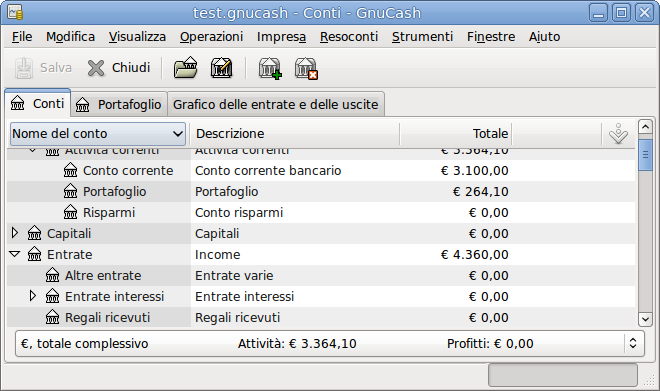Click the Open account toolbar icon
The width and height of the screenshot is (660, 391).
click(x=185, y=68)
